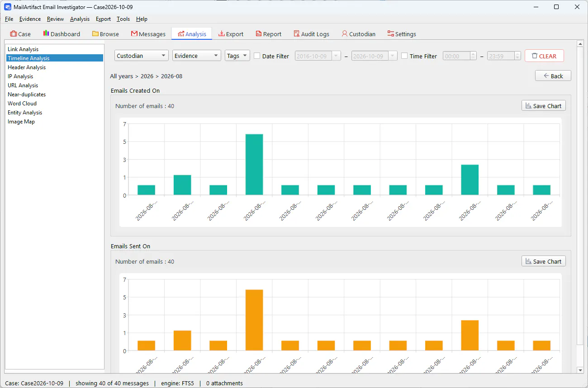Open the Tools menu
Screen dimensions: 588x388
point(123,19)
